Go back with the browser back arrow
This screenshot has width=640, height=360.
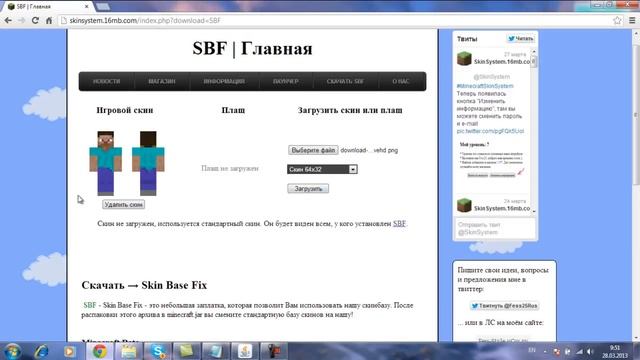8,20
